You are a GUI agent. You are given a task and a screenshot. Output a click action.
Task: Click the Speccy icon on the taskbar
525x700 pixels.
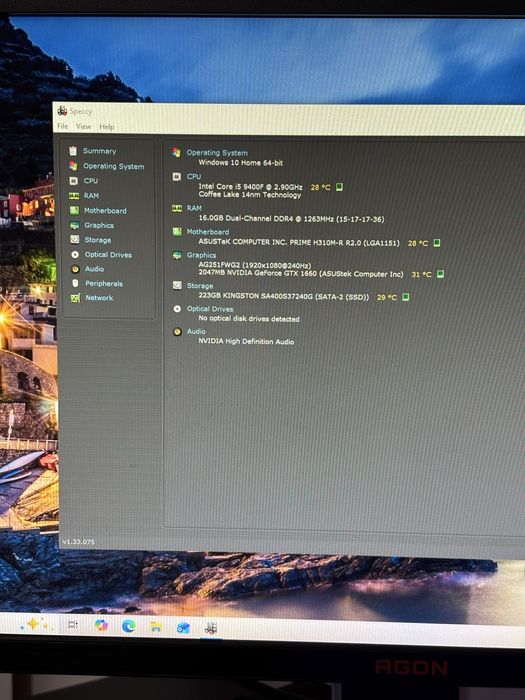(211, 628)
